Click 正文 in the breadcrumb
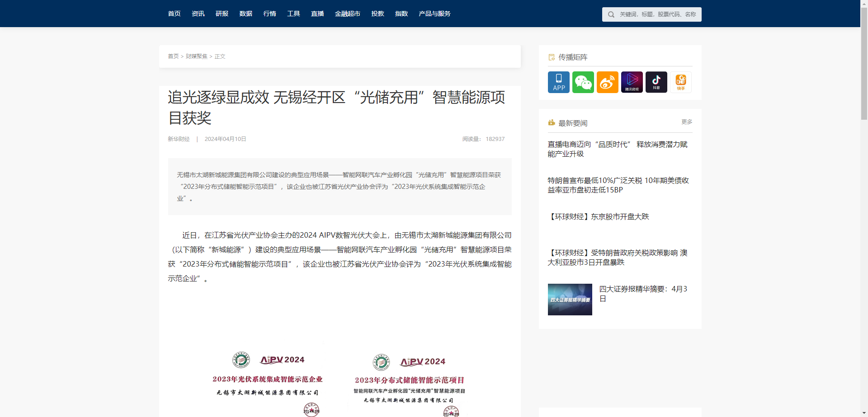868x417 pixels. click(x=220, y=56)
